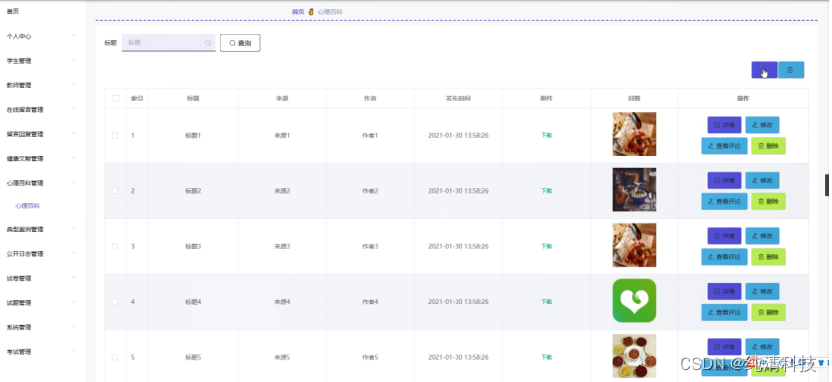Expand the 考试管理 sidebar menu

point(41,351)
